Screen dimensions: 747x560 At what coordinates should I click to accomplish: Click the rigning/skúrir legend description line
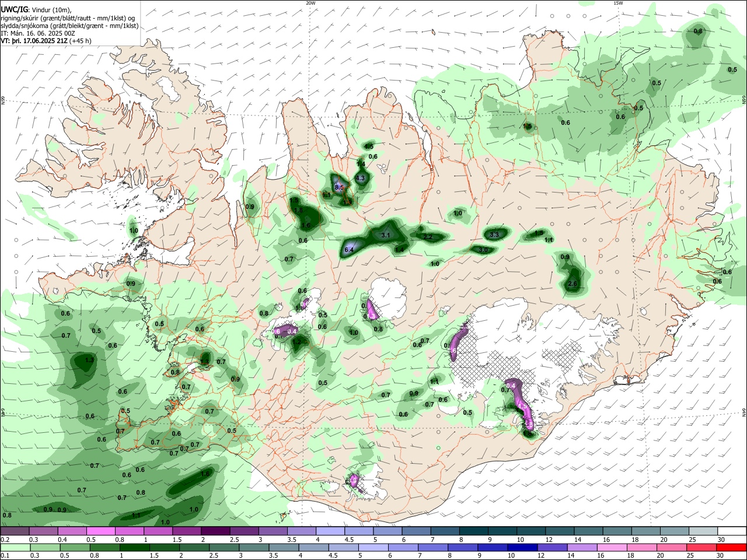(x=68, y=18)
